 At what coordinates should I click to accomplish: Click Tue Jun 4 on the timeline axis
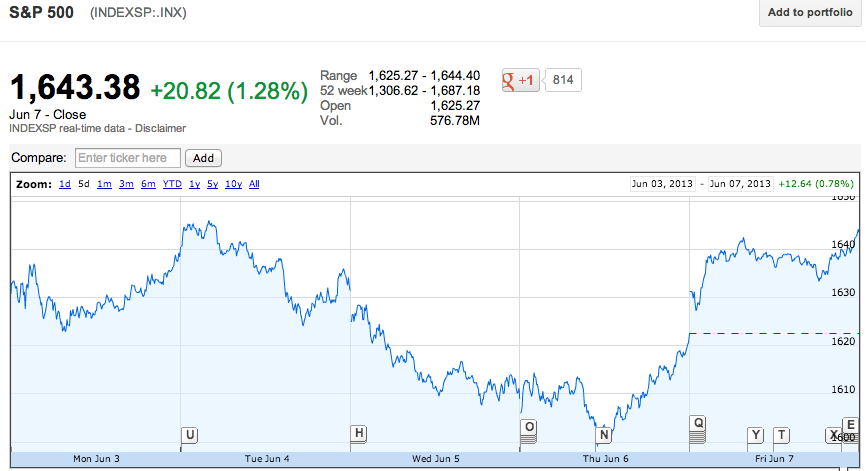coord(267,459)
